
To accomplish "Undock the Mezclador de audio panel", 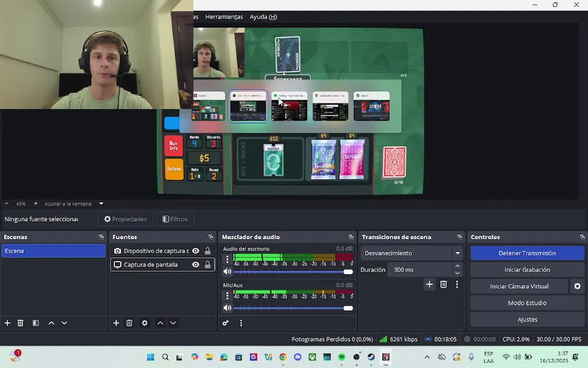I will tap(351, 237).
